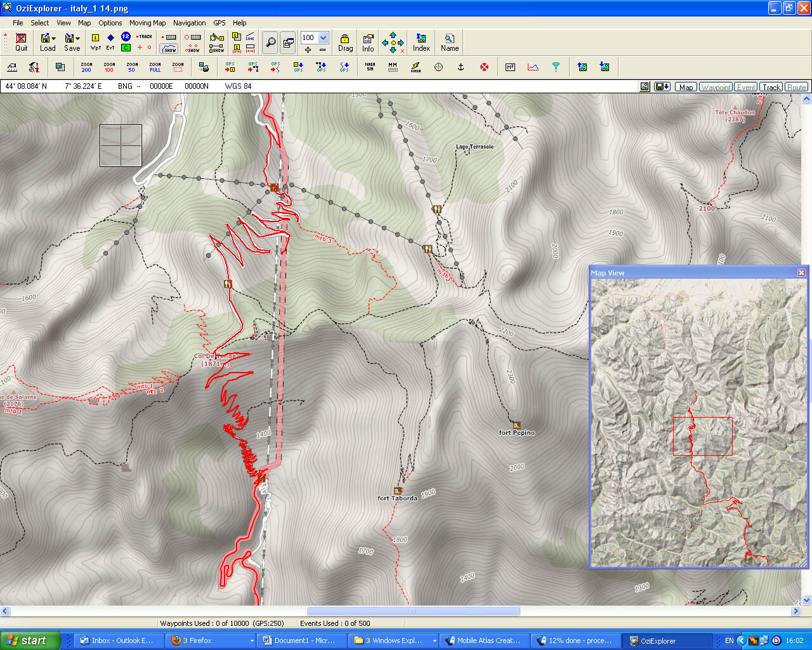
Task: Open the M² area calculation tool
Action: click(510, 67)
